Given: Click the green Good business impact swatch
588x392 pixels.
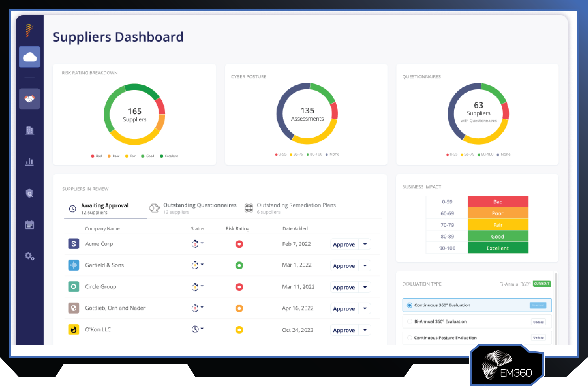Looking at the screenshot, I should click(x=498, y=236).
